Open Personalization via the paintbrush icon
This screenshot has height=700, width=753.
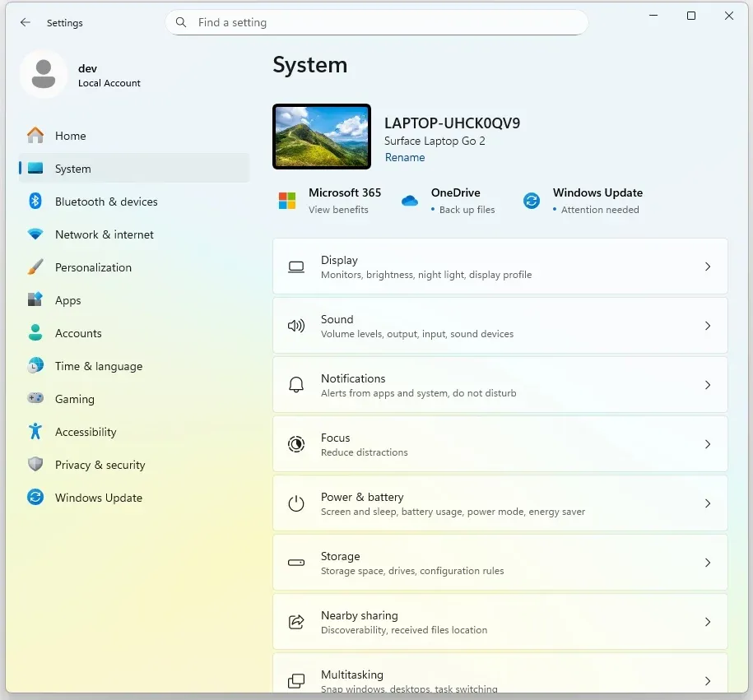click(35, 267)
